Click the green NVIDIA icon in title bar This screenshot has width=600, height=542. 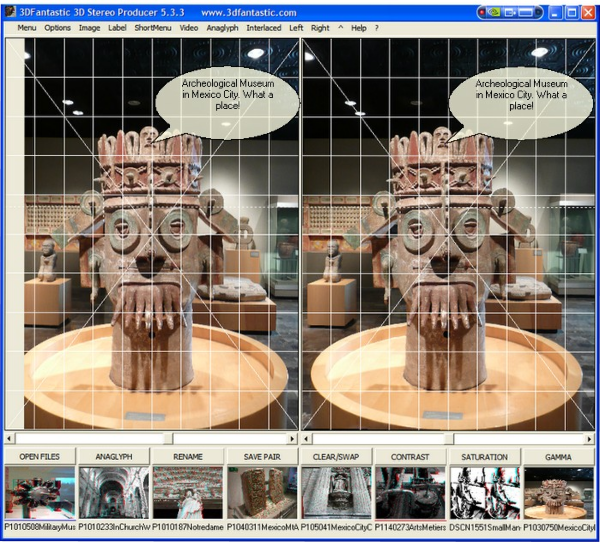(494, 13)
